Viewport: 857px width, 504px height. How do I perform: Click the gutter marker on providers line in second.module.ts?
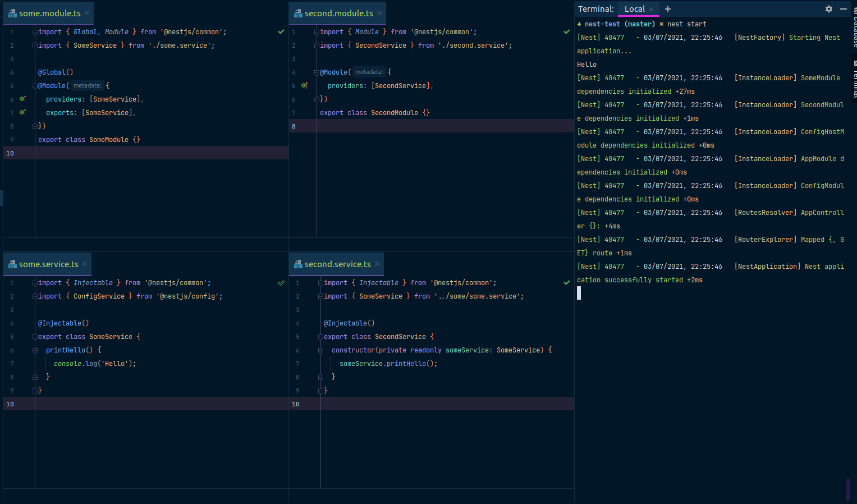(305, 85)
